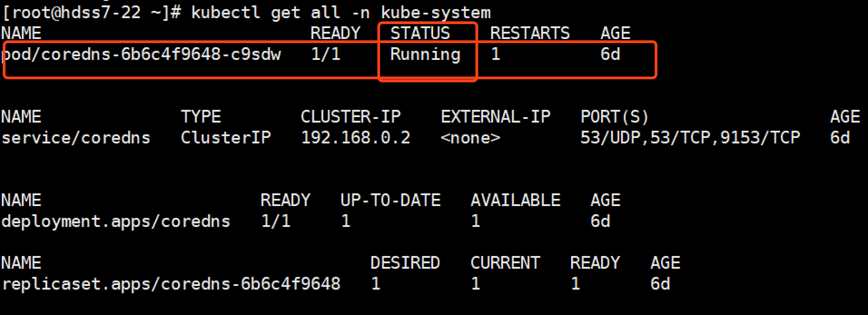This screenshot has height=315, width=868.
Task: Click the UP-TO-DATE column header
Action: pyautogui.click(x=390, y=200)
